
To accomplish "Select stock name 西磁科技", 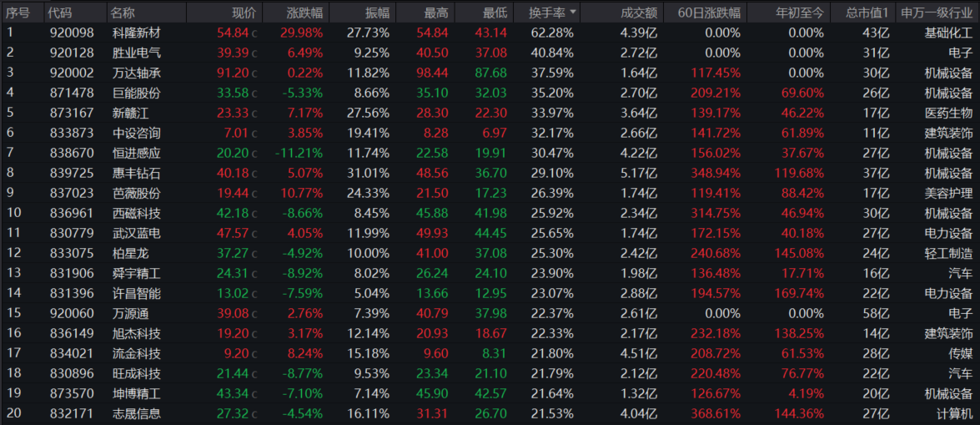I will pos(136,213).
